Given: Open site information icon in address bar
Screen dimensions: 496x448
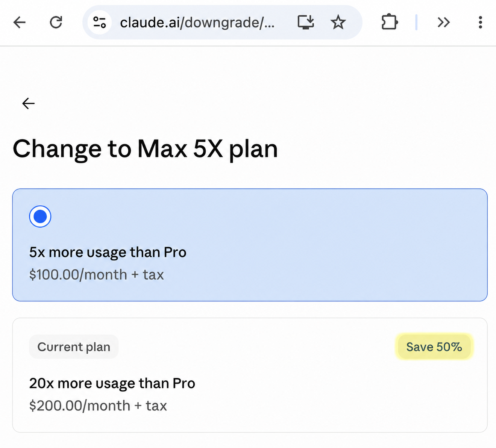Looking at the screenshot, I should pyautogui.click(x=99, y=23).
